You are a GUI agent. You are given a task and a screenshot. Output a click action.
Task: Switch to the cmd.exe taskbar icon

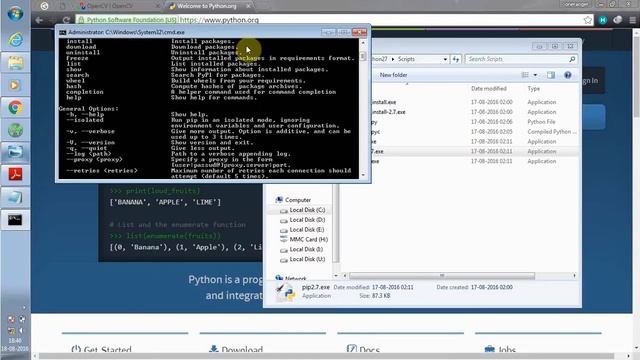15,220
